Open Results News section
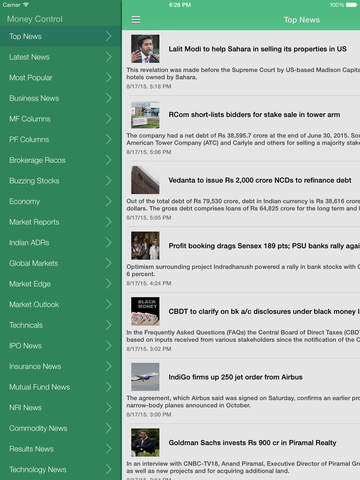 click(x=61, y=449)
